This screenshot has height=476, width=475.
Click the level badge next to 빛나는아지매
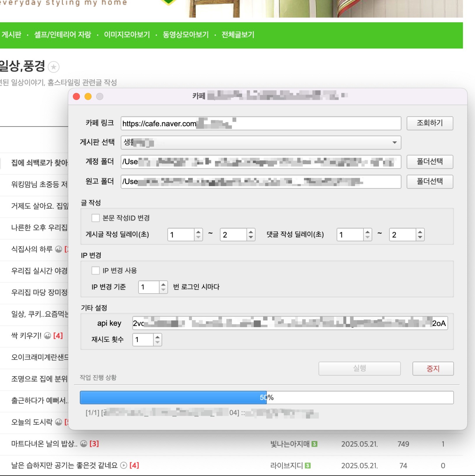pos(314,444)
